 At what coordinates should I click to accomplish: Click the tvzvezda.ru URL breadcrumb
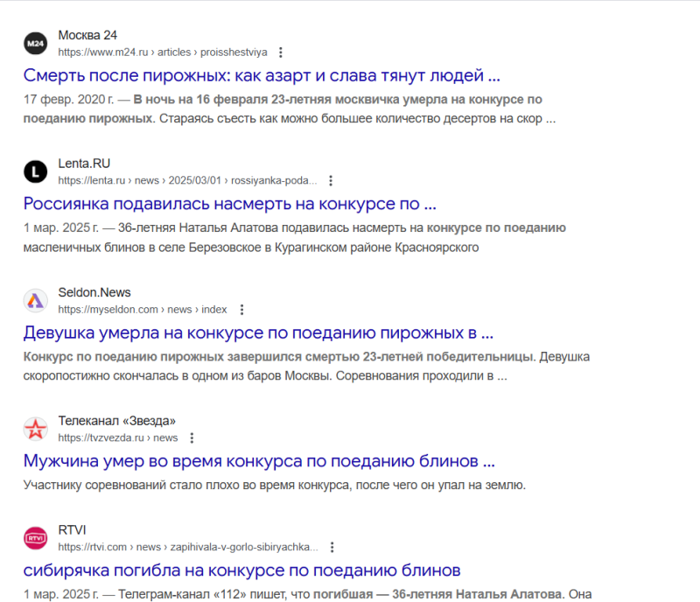(x=117, y=438)
